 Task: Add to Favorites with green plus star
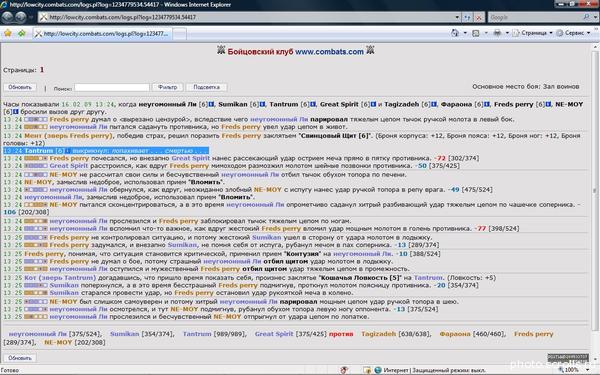[x=21, y=33]
